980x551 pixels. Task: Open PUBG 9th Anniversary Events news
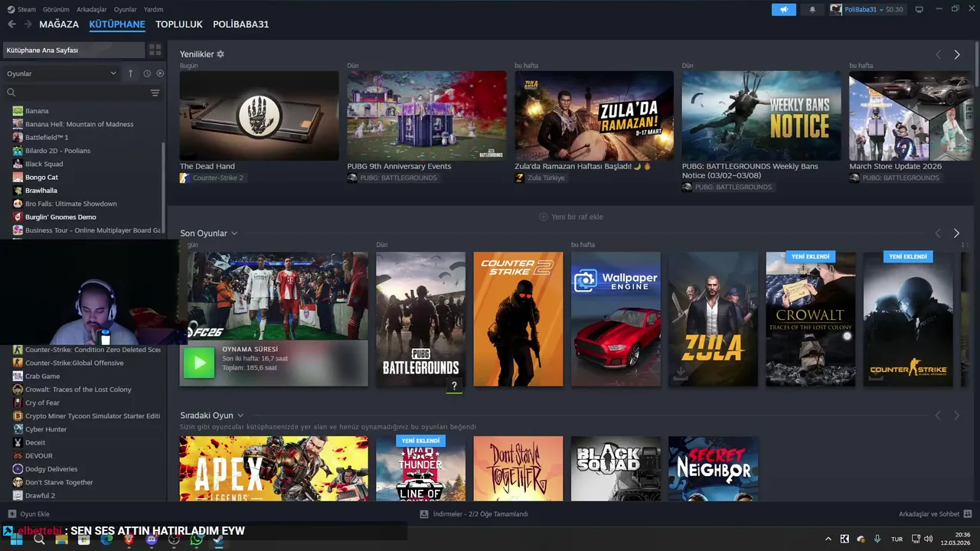426,116
